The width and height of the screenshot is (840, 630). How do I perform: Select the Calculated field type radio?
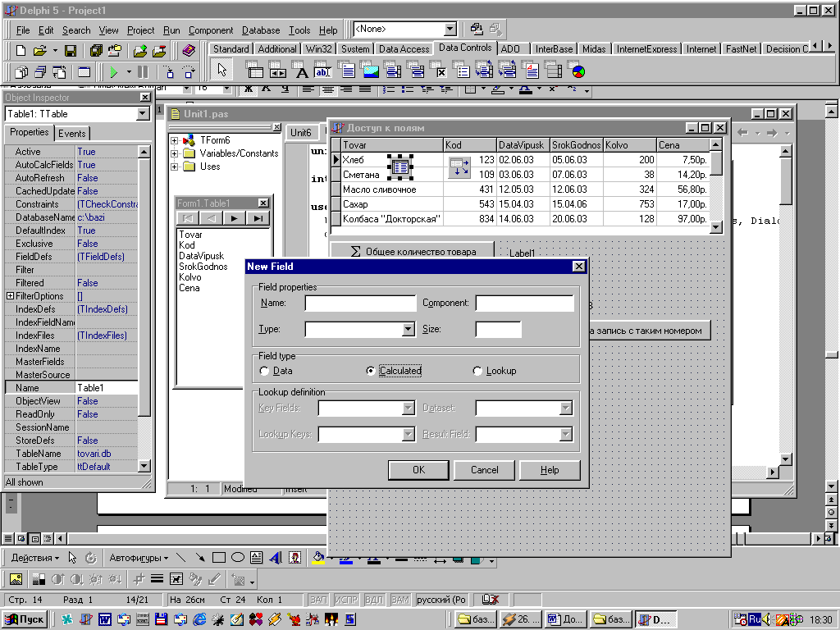(x=370, y=371)
